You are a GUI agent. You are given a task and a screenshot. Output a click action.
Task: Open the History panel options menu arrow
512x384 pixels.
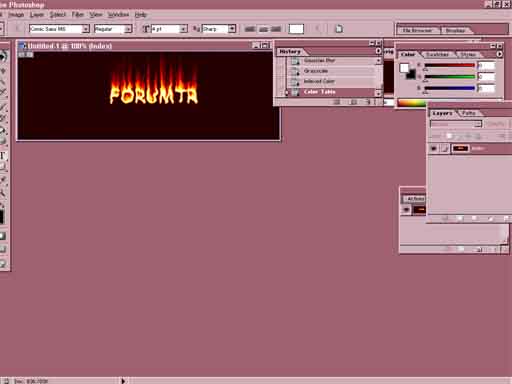coord(378,51)
